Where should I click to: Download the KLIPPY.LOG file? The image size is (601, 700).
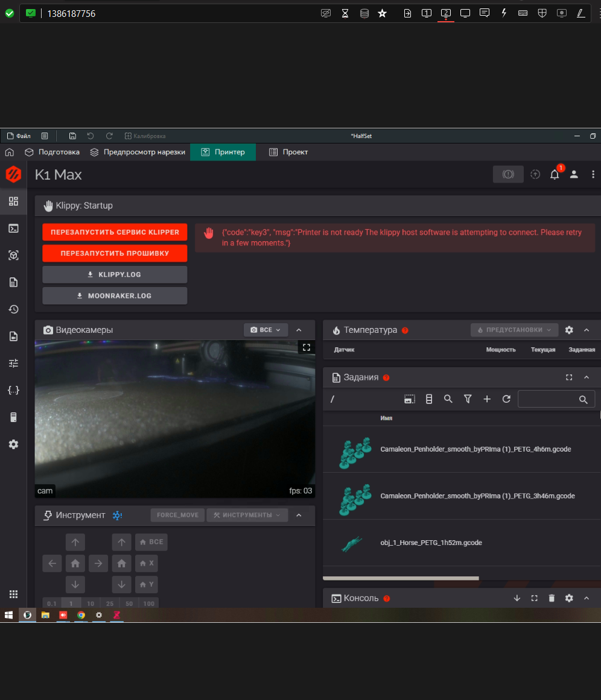point(115,274)
